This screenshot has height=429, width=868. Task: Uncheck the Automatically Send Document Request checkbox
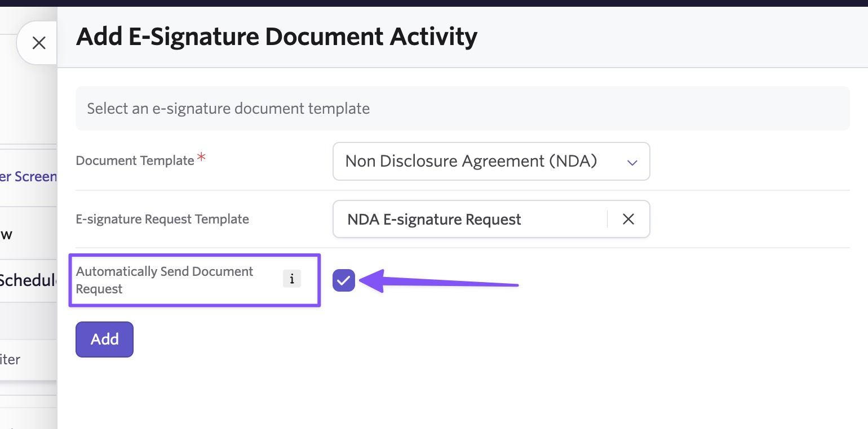tap(344, 280)
